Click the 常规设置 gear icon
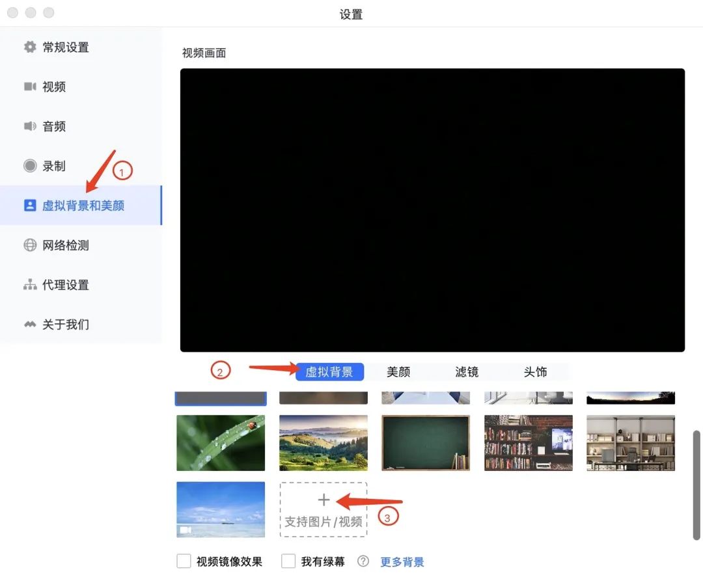This screenshot has height=588, width=703. click(x=29, y=47)
